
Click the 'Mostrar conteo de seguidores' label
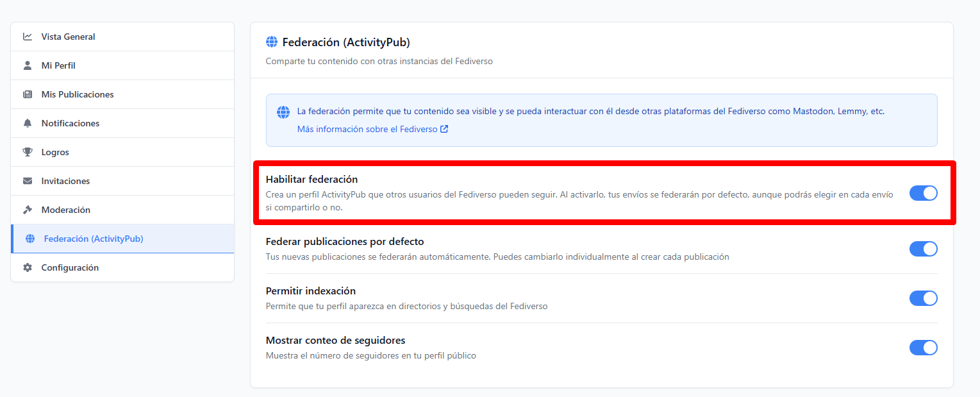336,341
